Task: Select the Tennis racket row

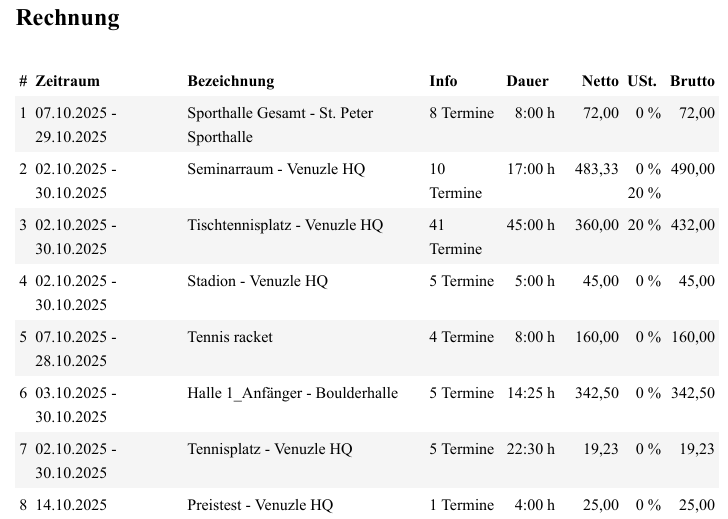Action: [x=230, y=337]
